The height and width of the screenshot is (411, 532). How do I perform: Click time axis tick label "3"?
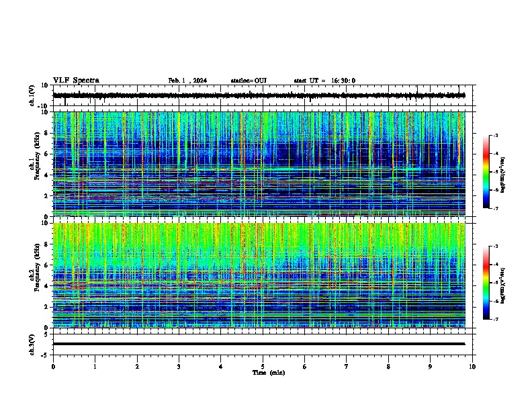coord(179,367)
